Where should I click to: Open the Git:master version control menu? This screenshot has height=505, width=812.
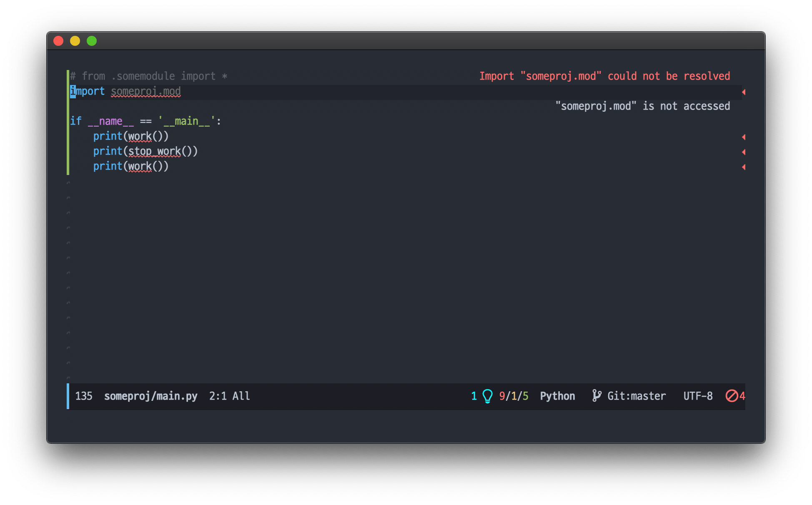pos(636,396)
